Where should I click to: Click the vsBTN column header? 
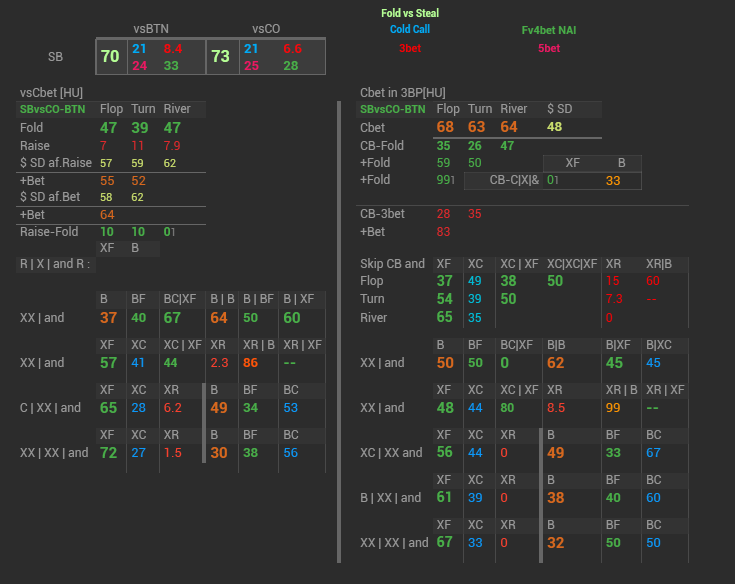[152, 29]
